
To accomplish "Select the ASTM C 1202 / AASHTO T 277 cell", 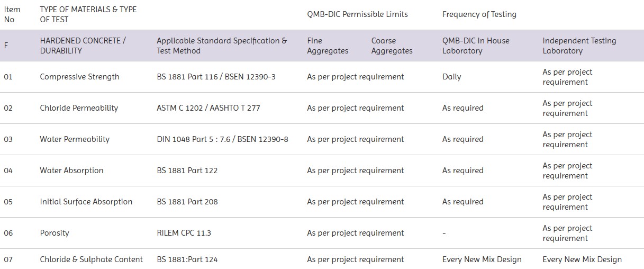I will pyautogui.click(x=208, y=108).
